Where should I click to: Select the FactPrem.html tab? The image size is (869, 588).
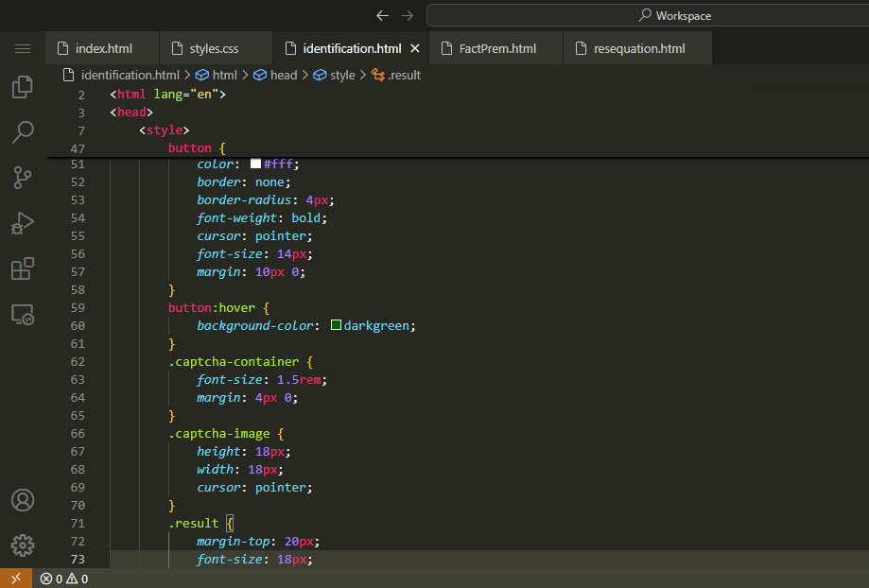pos(496,48)
